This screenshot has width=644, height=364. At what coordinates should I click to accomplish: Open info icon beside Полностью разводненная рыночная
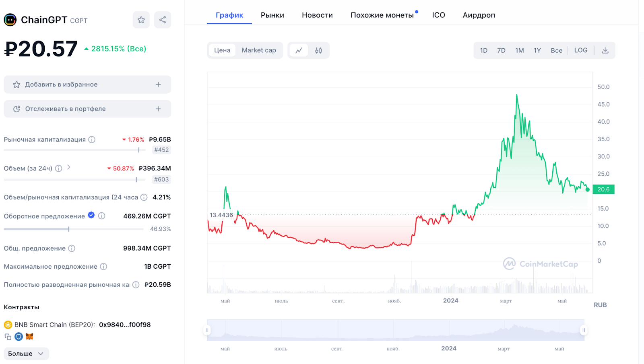tap(136, 285)
